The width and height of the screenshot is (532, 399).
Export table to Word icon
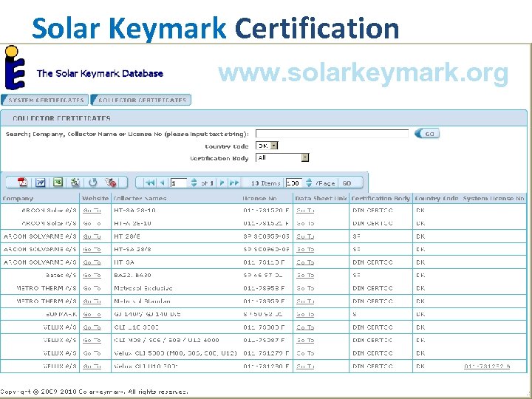pyautogui.click(x=41, y=182)
